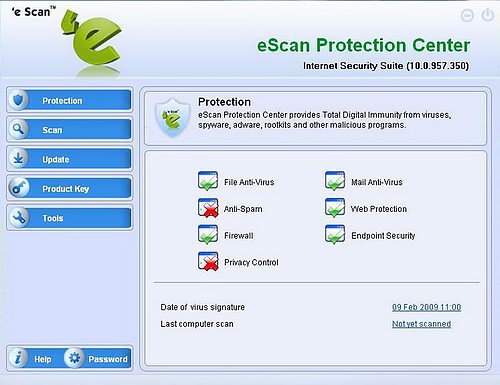Click the info icon next to Help
The height and width of the screenshot is (385, 500).
tap(18, 358)
